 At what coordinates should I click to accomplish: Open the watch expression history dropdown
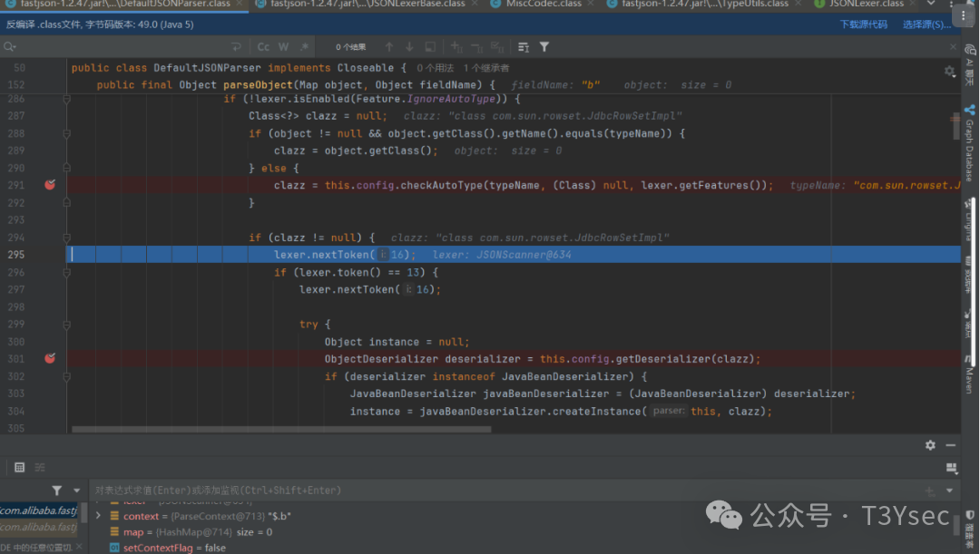[949, 491]
